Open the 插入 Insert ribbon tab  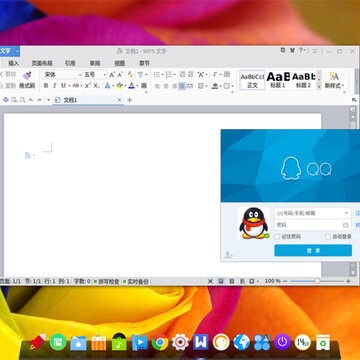13,63
